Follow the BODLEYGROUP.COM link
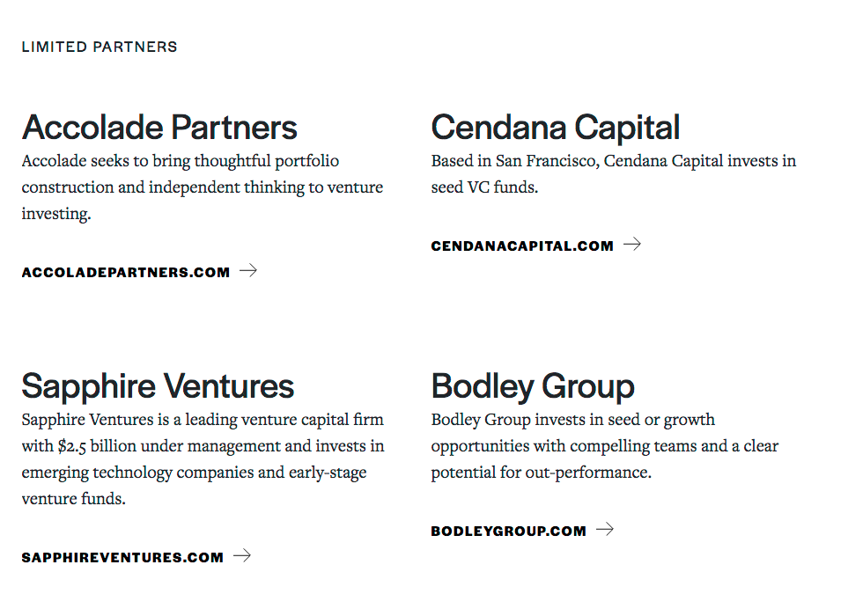The width and height of the screenshot is (863, 616). tap(508, 532)
